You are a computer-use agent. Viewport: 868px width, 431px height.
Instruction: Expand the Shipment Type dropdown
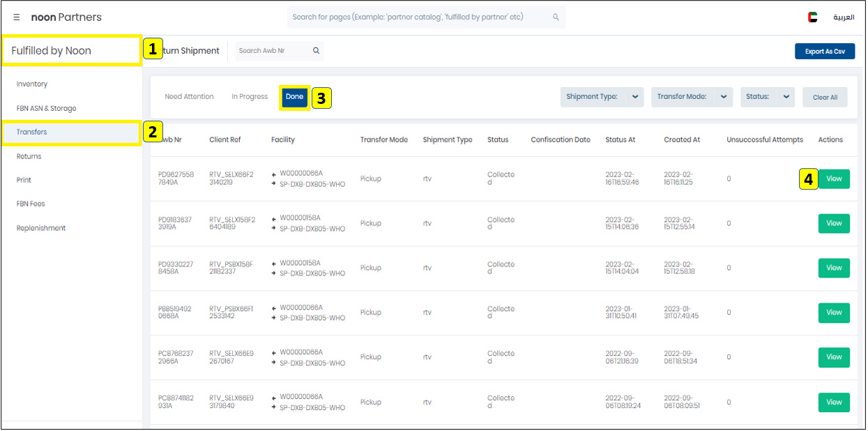[602, 97]
